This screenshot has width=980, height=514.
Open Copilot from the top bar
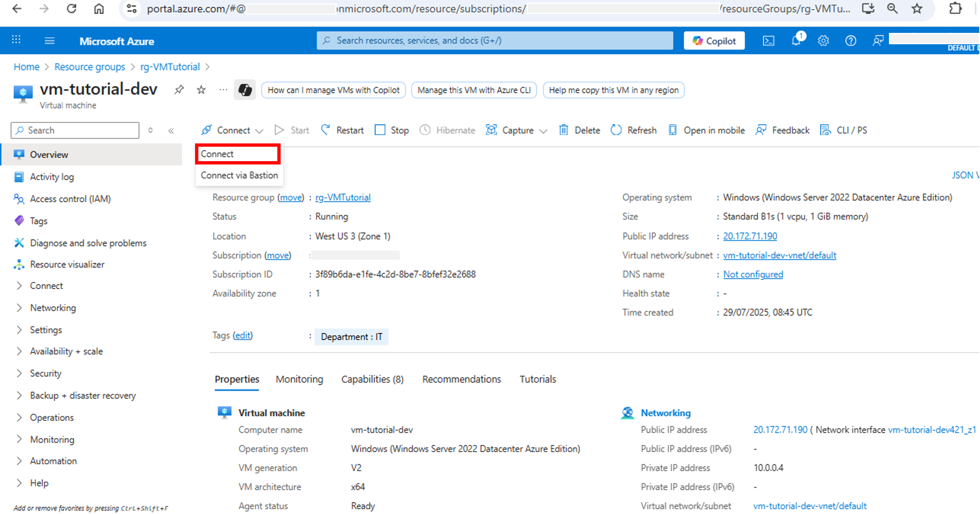[714, 40]
